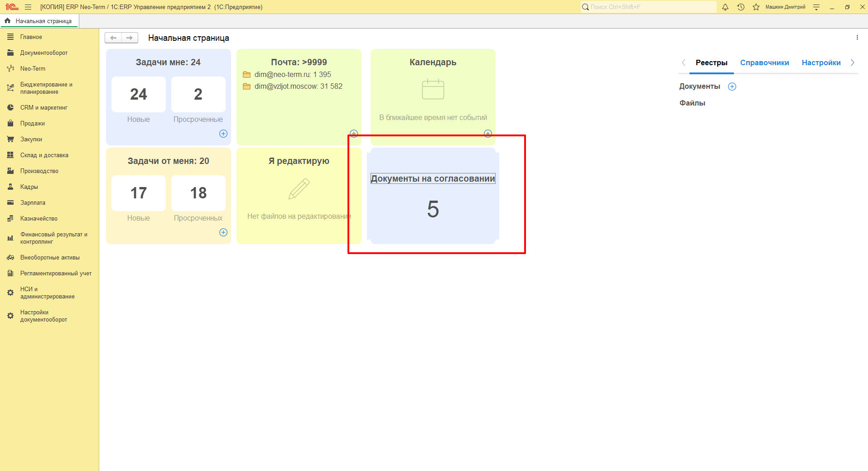This screenshot has height=471, width=868.
Task: Open favorites star icon
Action: click(756, 7)
